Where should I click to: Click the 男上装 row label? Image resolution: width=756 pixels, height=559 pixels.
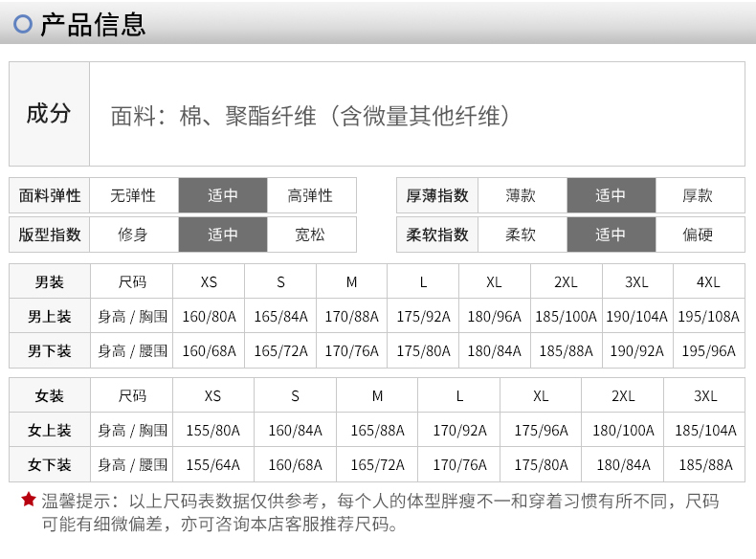[49, 317]
